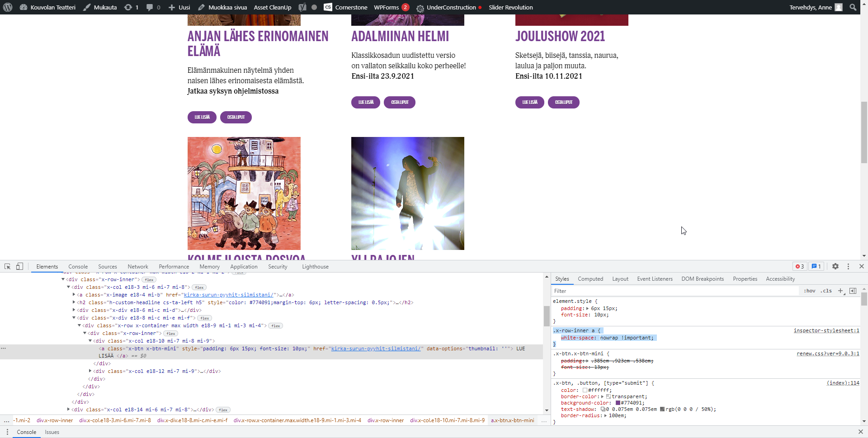868x438 pixels.
Task: Open the Computed styles tab
Action: coord(590,279)
